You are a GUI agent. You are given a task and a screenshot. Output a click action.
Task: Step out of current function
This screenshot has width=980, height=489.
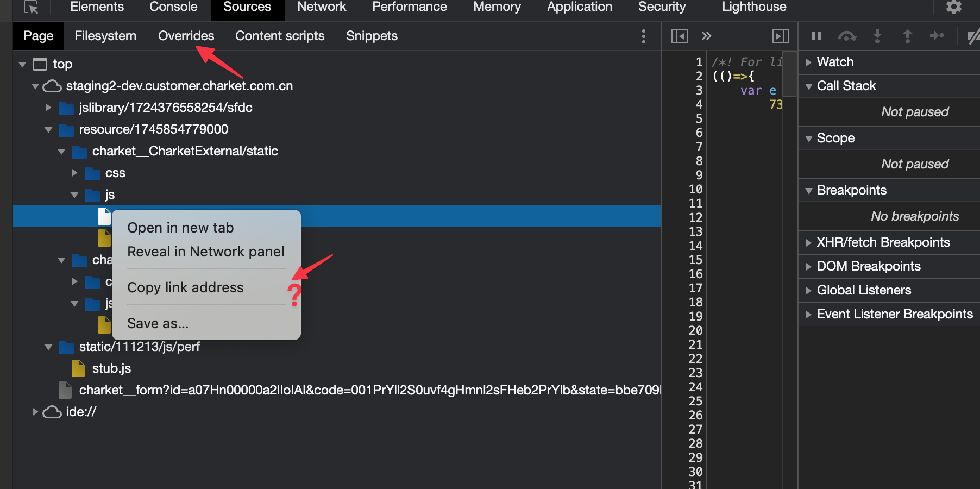(x=908, y=36)
